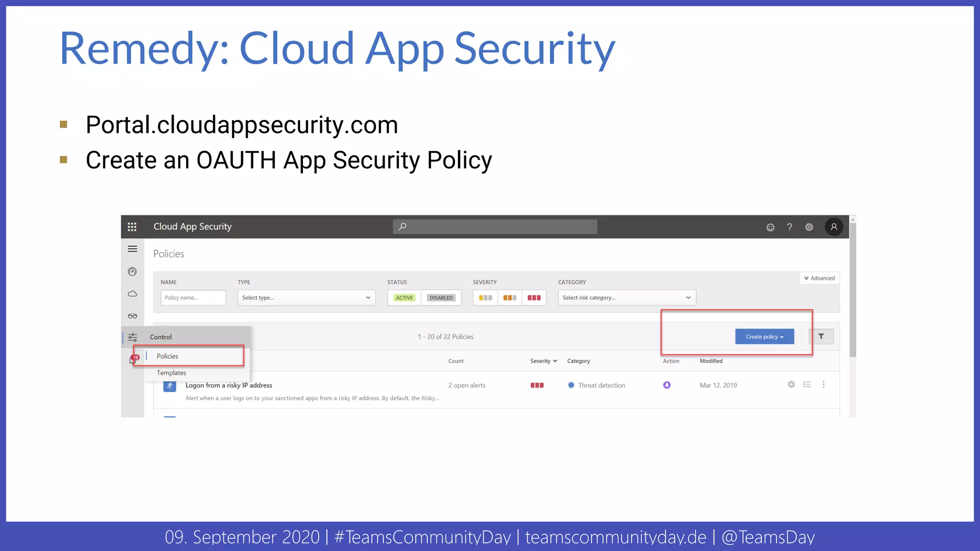Click the Modified column header
Image resolution: width=980 pixels, height=551 pixels.
coord(711,361)
